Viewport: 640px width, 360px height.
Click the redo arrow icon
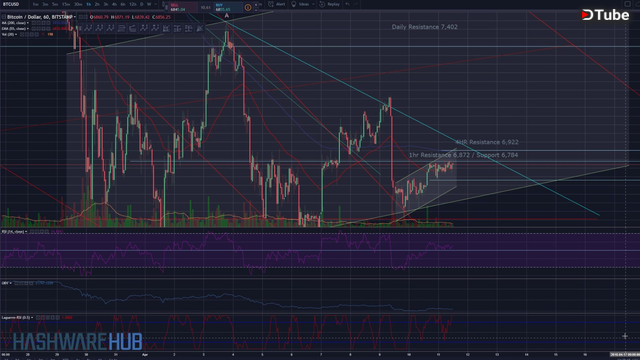click(x=356, y=4)
